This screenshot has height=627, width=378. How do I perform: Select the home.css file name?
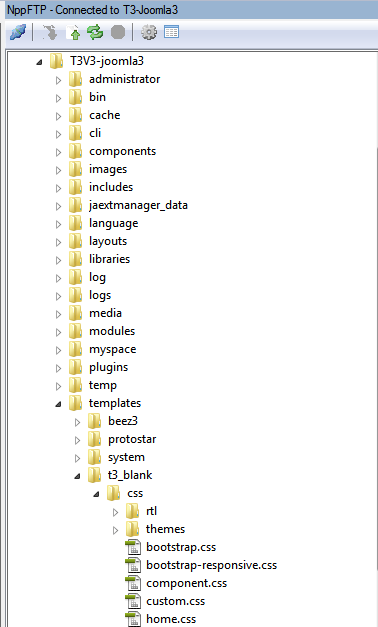coord(171,619)
